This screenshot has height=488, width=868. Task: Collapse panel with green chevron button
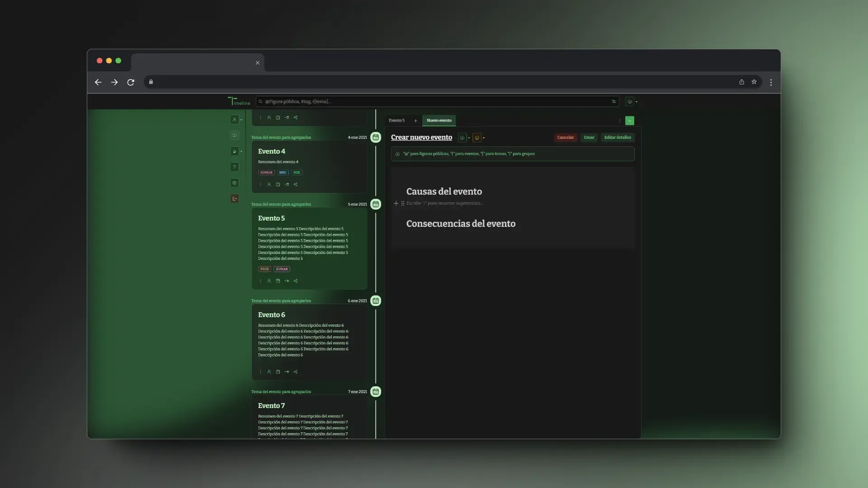click(x=629, y=121)
